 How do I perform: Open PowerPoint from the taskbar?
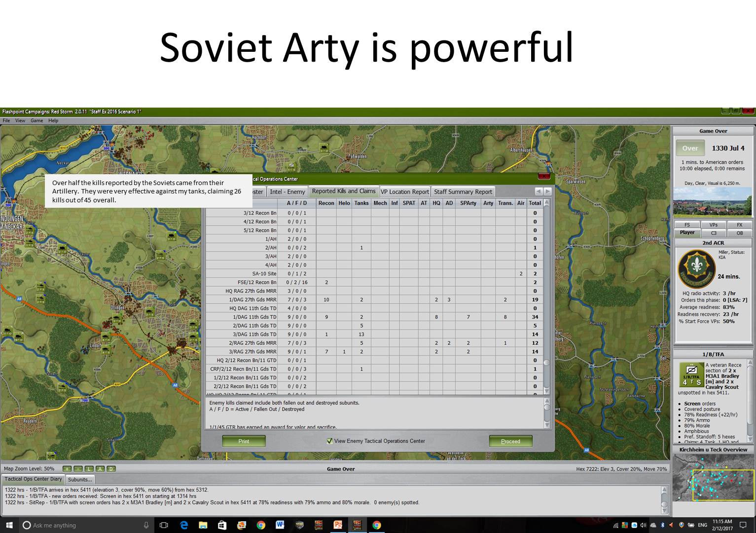coord(338,525)
